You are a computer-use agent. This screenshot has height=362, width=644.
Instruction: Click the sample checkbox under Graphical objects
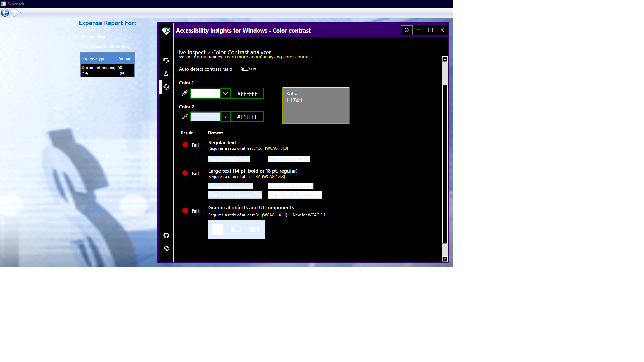point(218,229)
